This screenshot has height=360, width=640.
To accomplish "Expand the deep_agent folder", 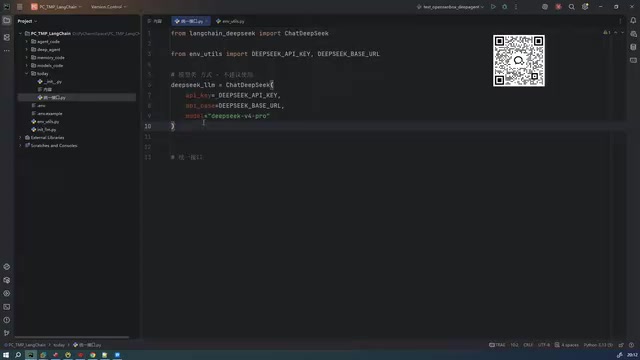I will click(x=27, y=49).
